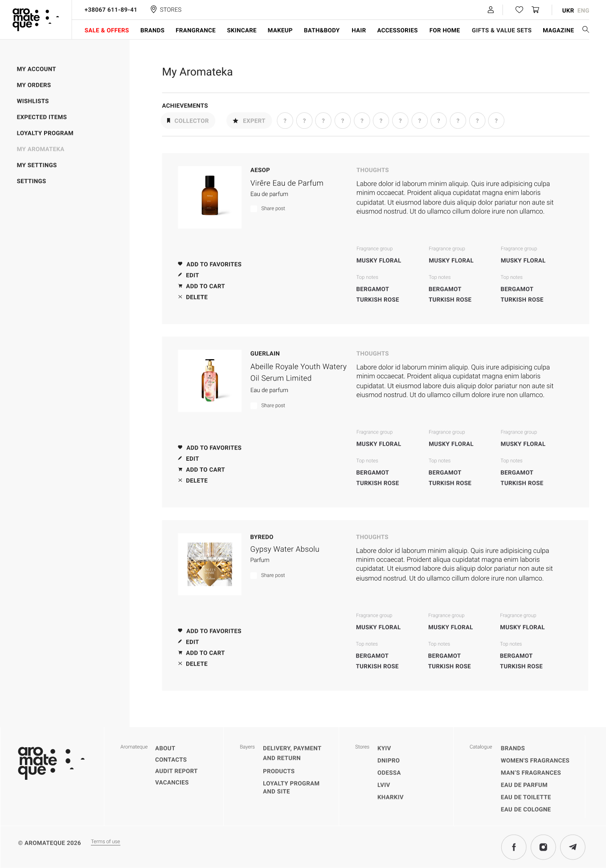
Task: Click the Expert achievement badge
Action: pyautogui.click(x=249, y=121)
